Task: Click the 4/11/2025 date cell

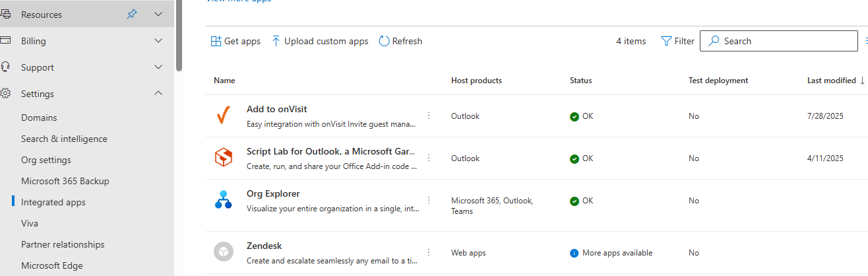Action: (x=826, y=158)
